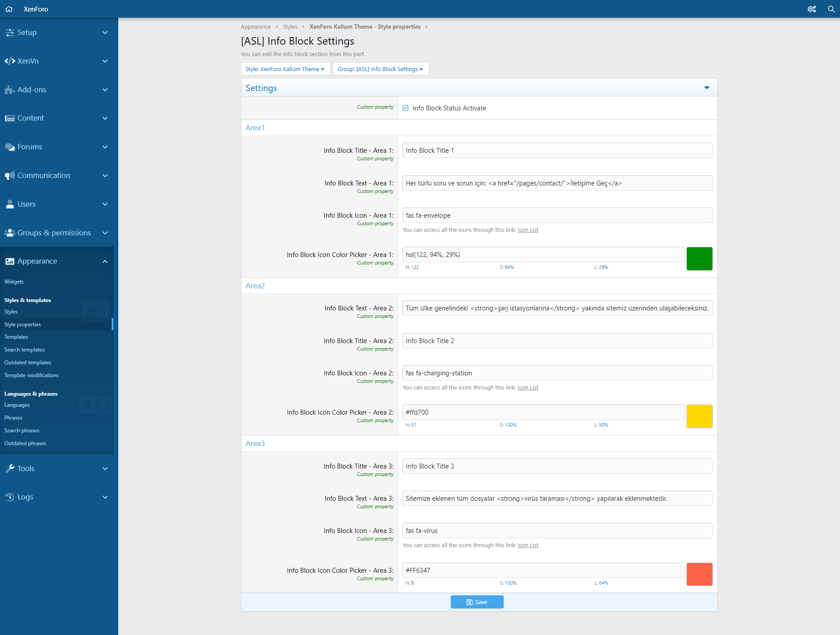This screenshot has width=840, height=635.
Task: Click the Setup sliders icon
Action: (x=10, y=32)
